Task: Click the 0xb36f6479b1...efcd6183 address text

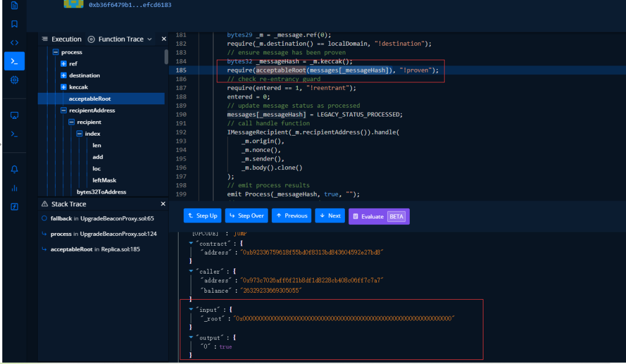Action: pos(130,5)
